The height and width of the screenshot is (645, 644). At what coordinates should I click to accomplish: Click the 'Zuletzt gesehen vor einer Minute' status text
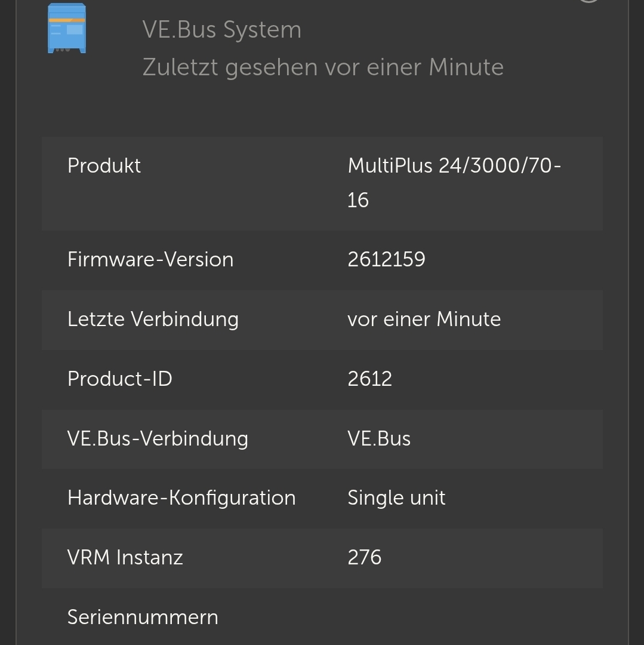pyautogui.click(x=322, y=67)
